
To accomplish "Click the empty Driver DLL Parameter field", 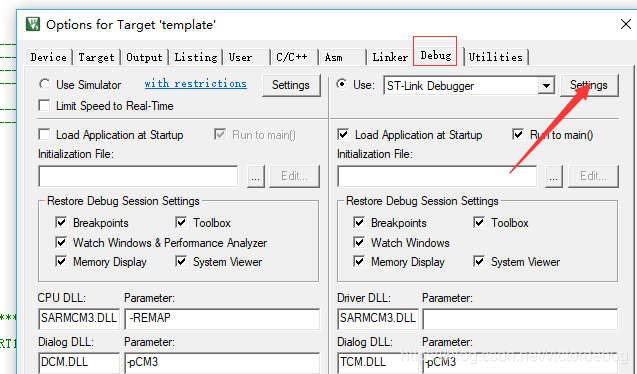I will (x=520, y=318).
